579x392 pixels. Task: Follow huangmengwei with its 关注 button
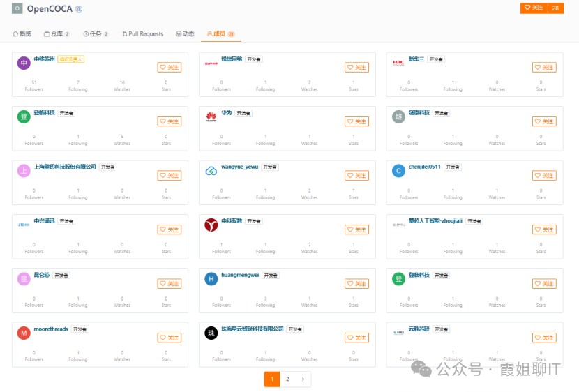click(x=356, y=284)
